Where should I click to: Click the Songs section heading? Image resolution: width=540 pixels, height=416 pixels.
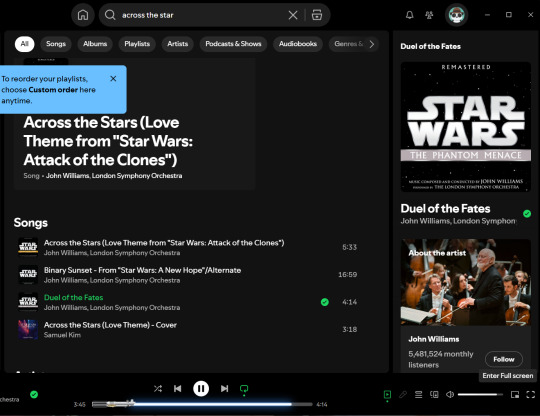[x=31, y=223]
